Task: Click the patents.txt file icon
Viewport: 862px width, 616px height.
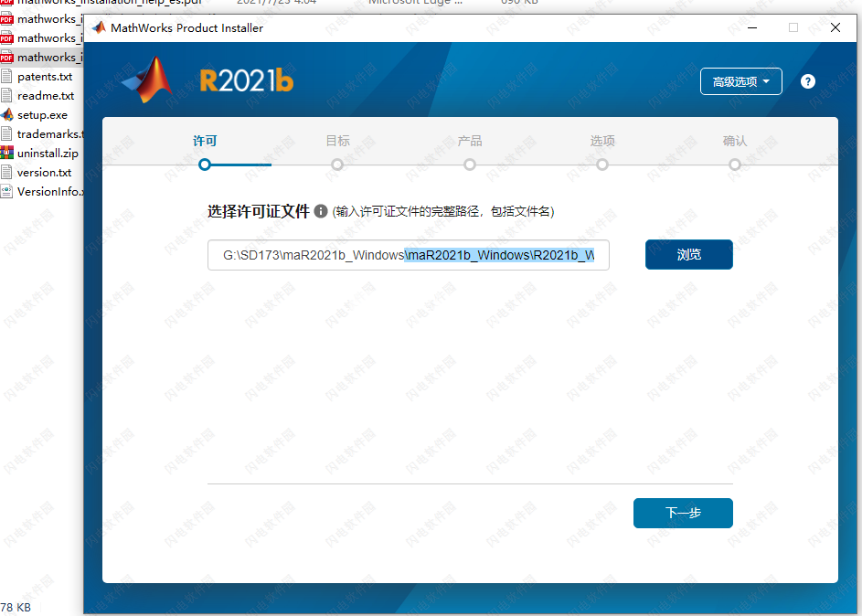Action: 6,77
